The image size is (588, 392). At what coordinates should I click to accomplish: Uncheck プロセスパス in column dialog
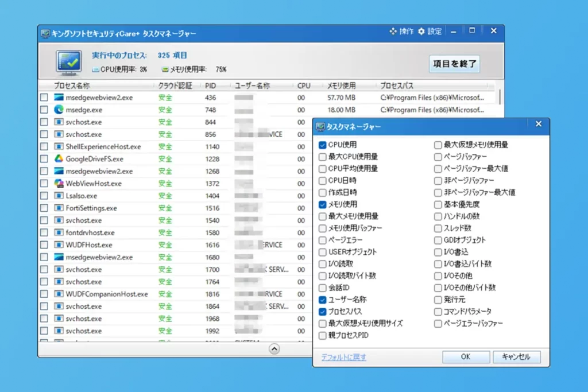[323, 312]
